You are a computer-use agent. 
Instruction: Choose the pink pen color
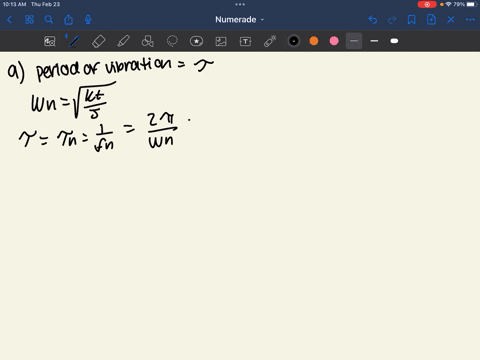(334, 41)
